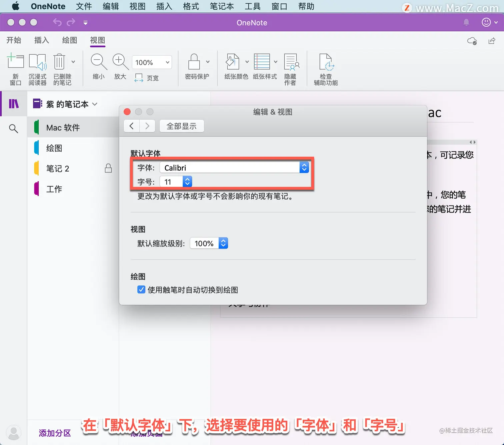
Task: Select the 笔记 2 section
Action: [x=73, y=169]
